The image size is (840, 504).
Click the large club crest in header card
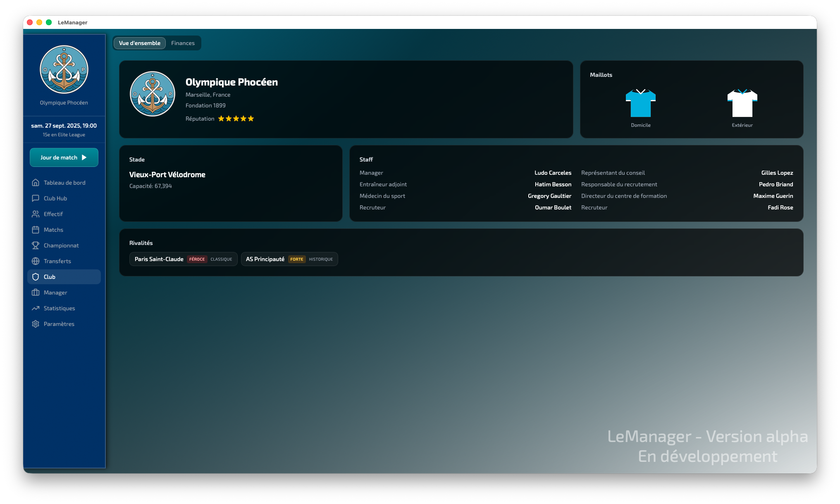pos(153,94)
